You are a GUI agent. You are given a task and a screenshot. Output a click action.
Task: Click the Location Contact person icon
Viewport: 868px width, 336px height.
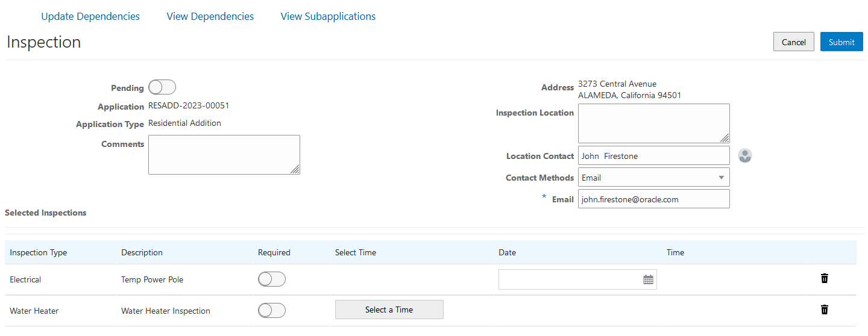[x=745, y=156]
